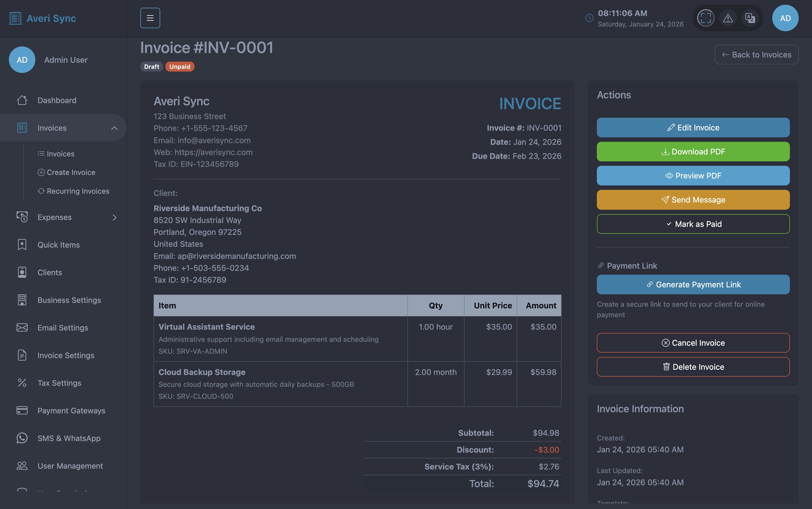
Task: Go Back to Invoices
Action: (x=756, y=54)
